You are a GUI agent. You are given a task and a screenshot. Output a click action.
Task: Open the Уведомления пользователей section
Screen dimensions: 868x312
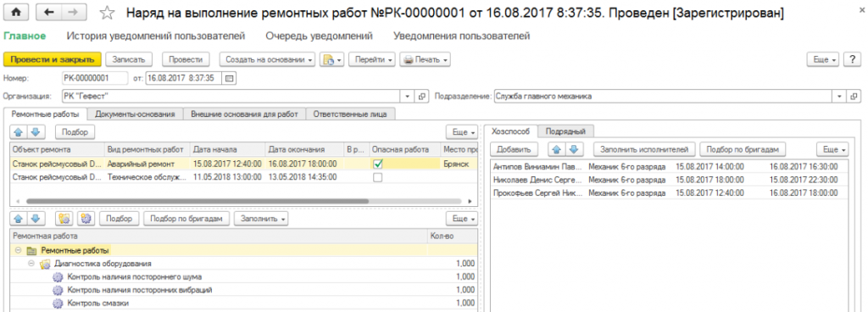point(462,36)
